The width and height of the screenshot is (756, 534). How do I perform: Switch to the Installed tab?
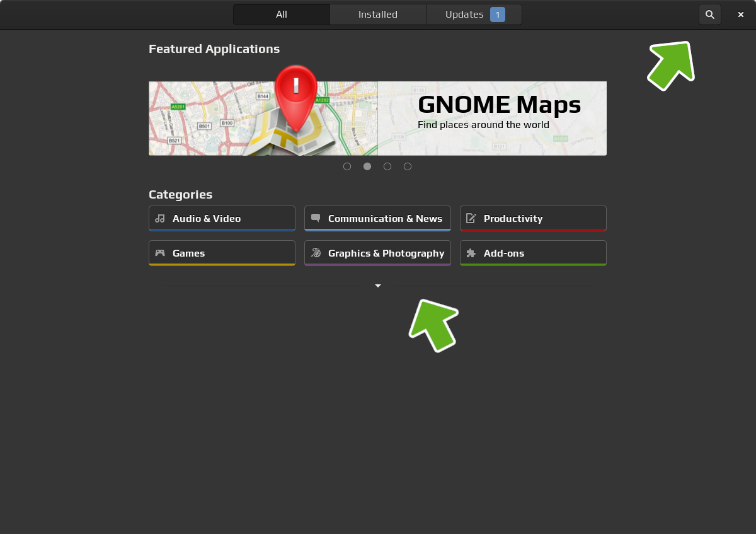378,15
